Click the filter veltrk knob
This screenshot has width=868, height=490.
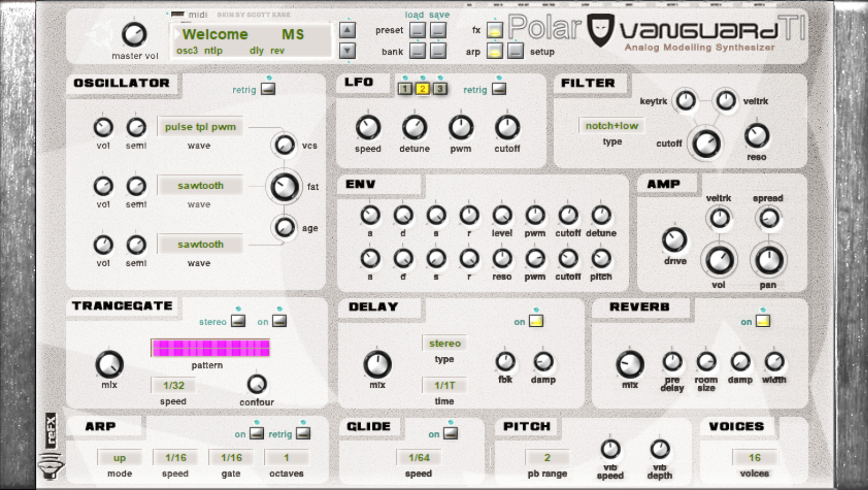click(726, 101)
